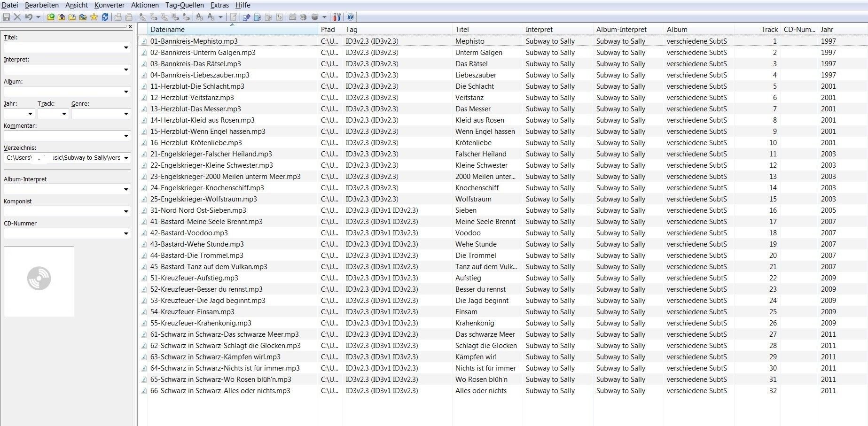Open the Ansicht menu

coord(77,5)
